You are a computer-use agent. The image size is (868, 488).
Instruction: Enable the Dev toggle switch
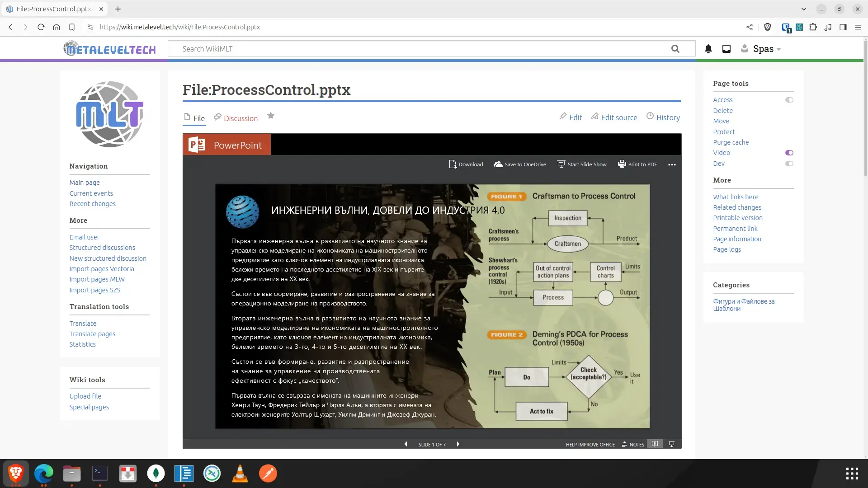[x=789, y=164]
